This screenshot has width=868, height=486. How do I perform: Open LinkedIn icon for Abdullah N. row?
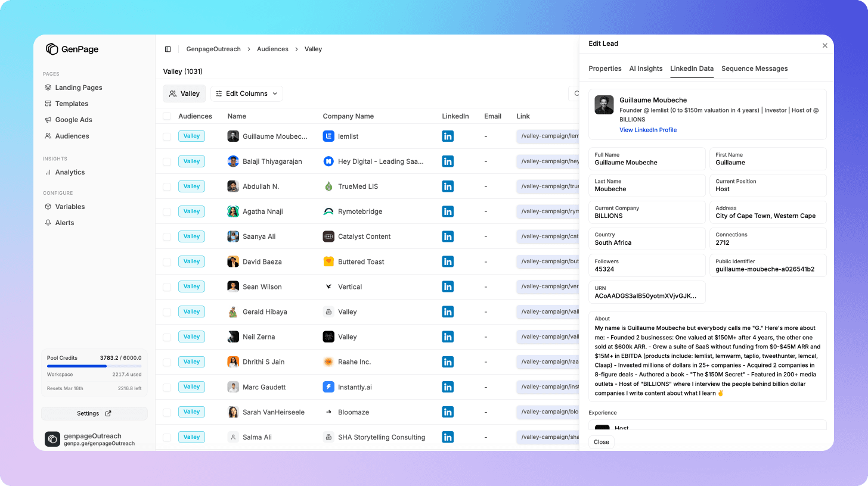448,186
